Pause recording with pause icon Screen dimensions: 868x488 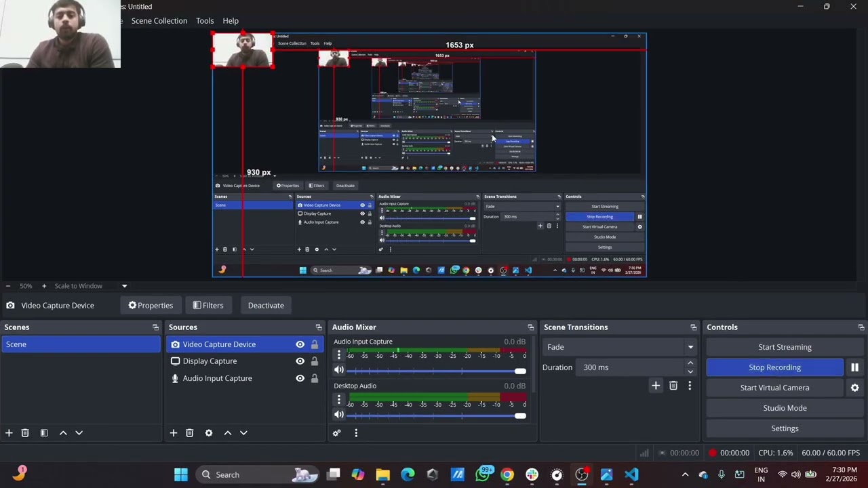coord(854,367)
